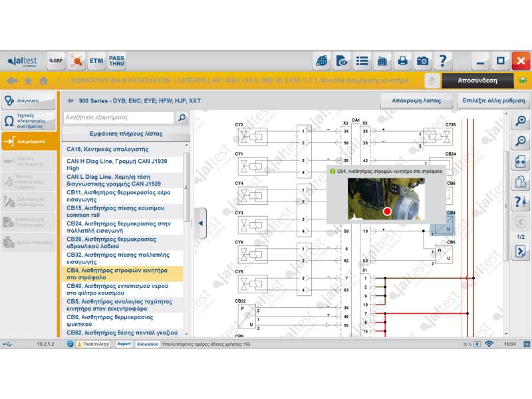Click Εμφάνιση πλήρους λίστας button

click(x=126, y=134)
